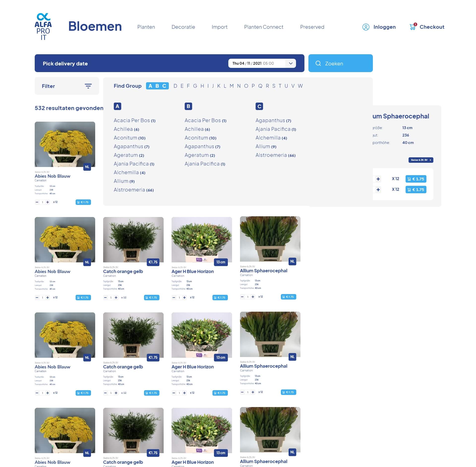Click the magnifier icon in Zoeken field
The width and height of the screenshot is (476, 467).
(x=318, y=63)
